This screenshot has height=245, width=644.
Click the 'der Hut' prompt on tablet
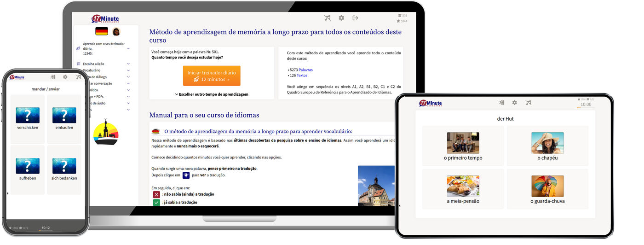click(x=505, y=119)
